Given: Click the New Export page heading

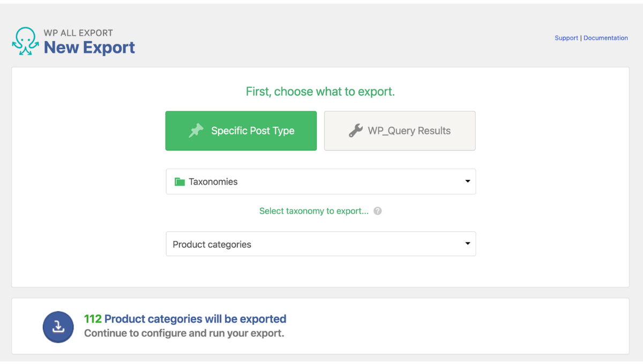Looking at the screenshot, I should [x=89, y=48].
